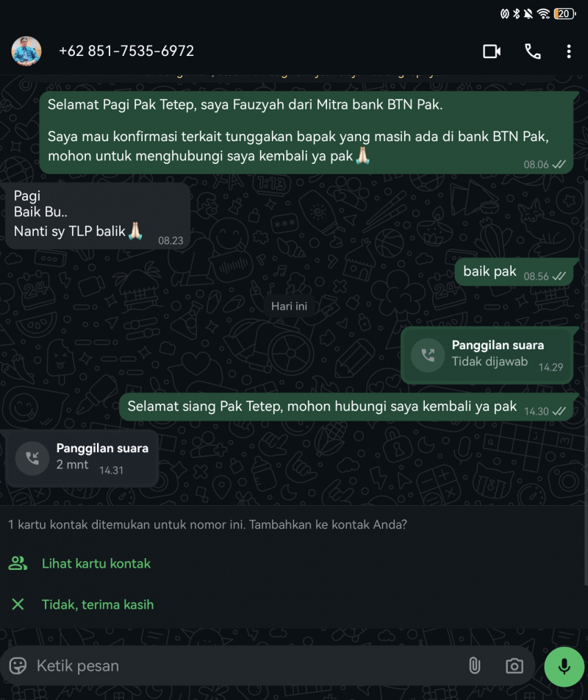Open the contact info via the phone number header
This screenshot has width=588, height=700.
point(126,51)
